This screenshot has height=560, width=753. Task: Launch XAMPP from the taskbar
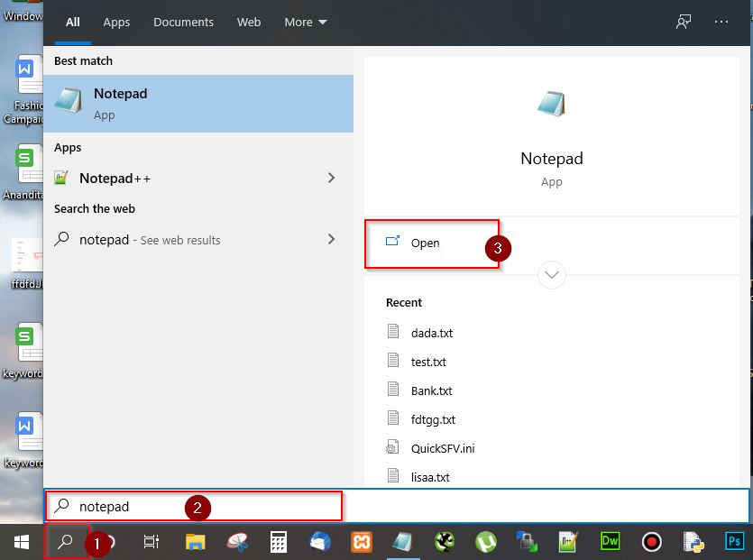tap(362, 542)
